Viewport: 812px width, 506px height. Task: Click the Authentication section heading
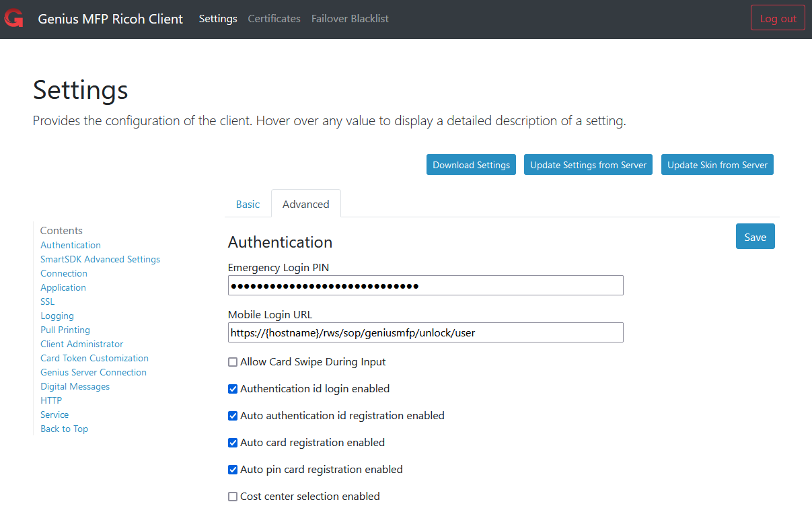(x=281, y=242)
